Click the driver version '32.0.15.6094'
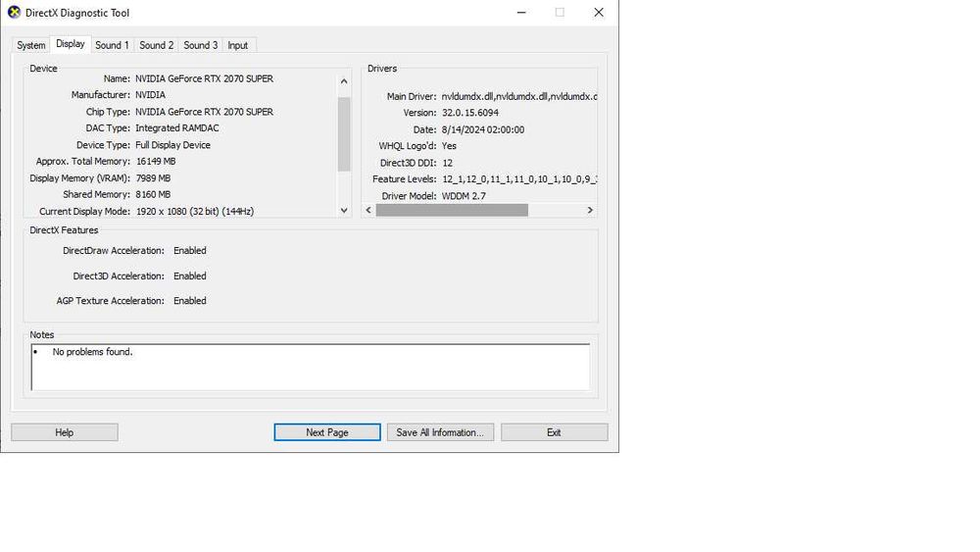The image size is (980, 552). 470,113
